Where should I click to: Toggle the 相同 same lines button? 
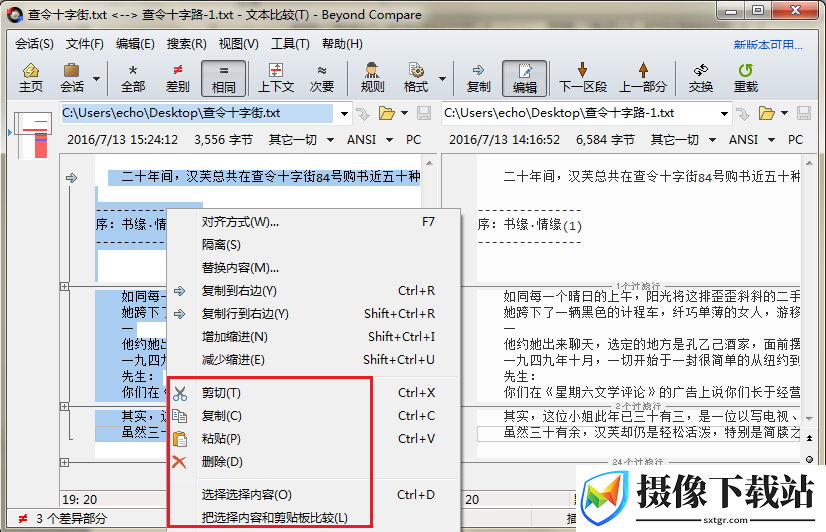click(x=223, y=78)
